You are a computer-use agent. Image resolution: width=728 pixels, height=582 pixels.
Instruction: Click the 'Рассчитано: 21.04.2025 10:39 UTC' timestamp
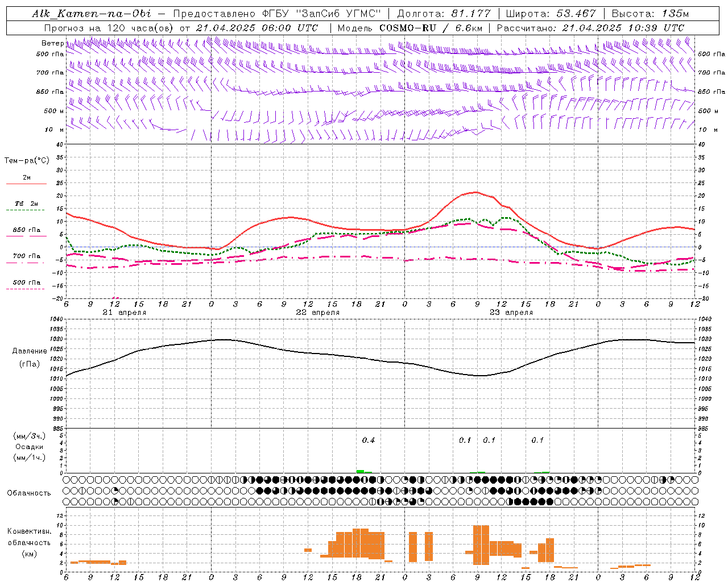coord(590,28)
